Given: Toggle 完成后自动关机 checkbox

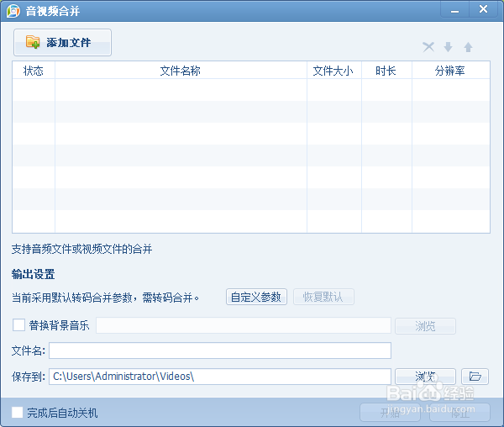Looking at the screenshot, I should click(18, 412).
